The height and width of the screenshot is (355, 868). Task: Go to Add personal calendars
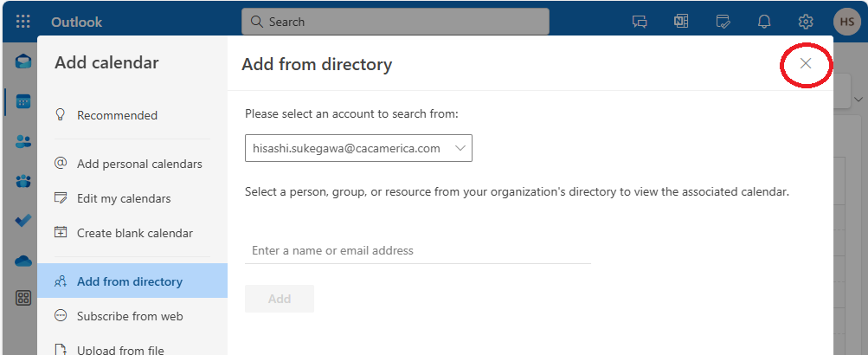138,164
